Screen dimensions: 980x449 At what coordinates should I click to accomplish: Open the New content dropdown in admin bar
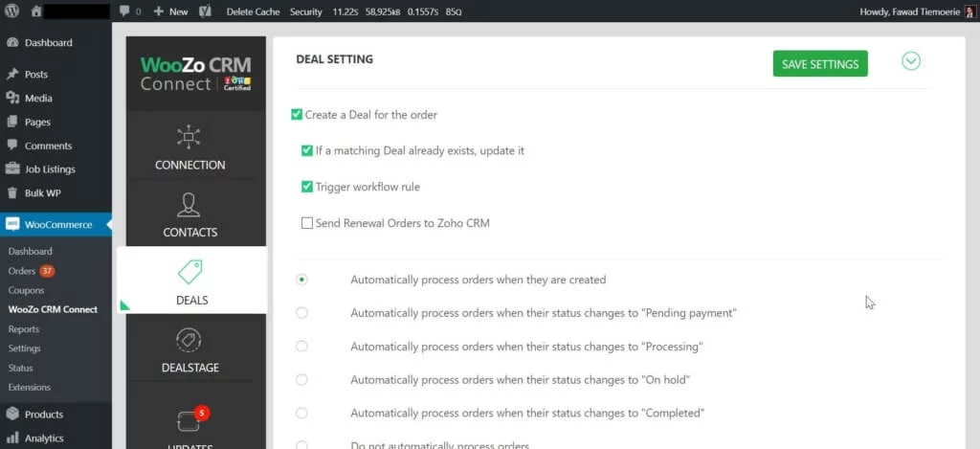pos(171,11)
